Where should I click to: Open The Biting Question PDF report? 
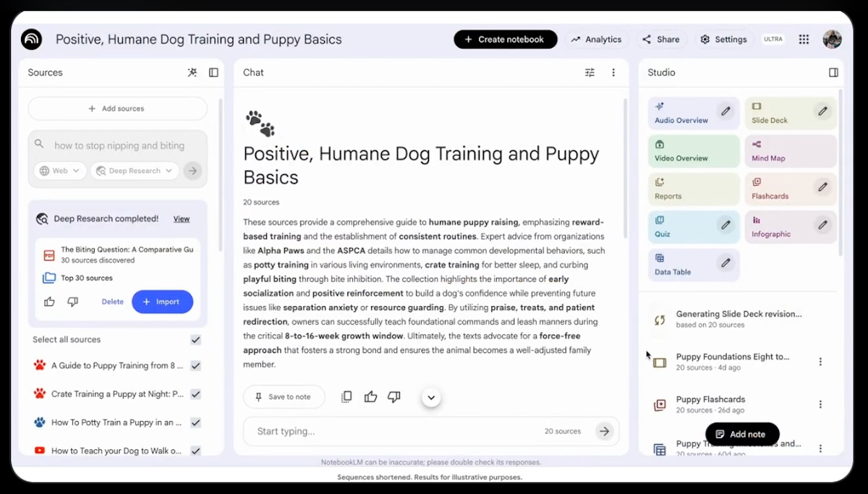pos(117,255)
